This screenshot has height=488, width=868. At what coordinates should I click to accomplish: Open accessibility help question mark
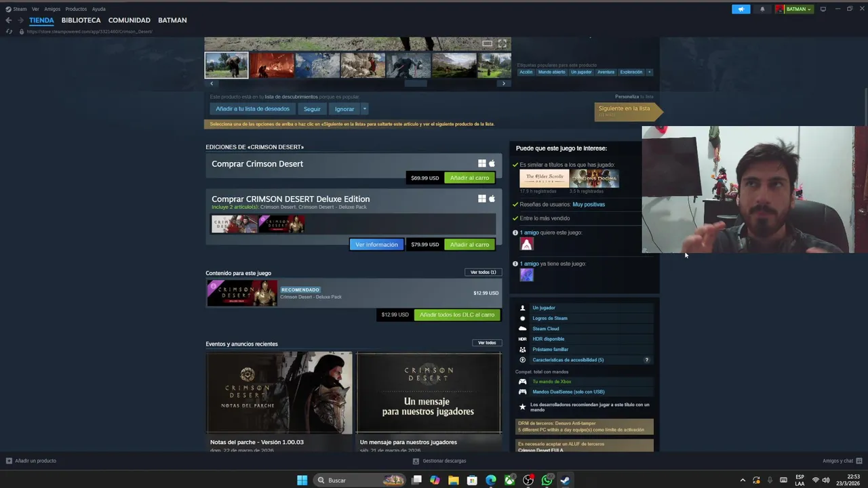646,360
